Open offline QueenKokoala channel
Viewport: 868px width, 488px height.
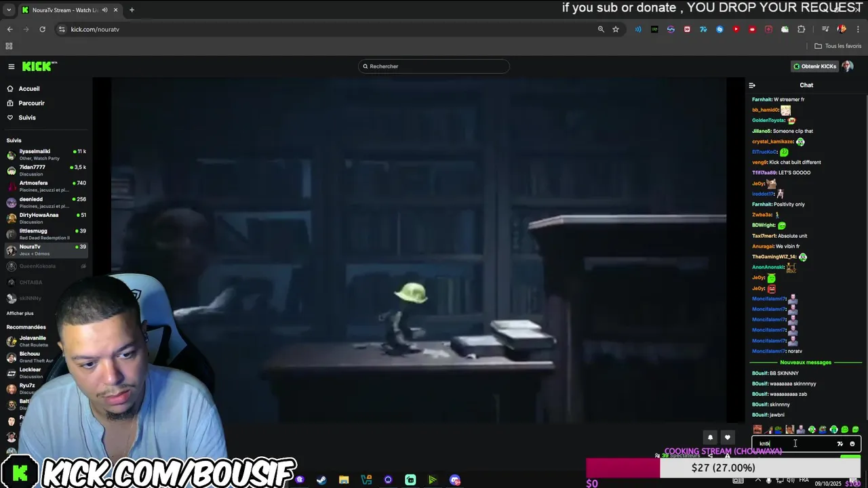coord(46,266)
